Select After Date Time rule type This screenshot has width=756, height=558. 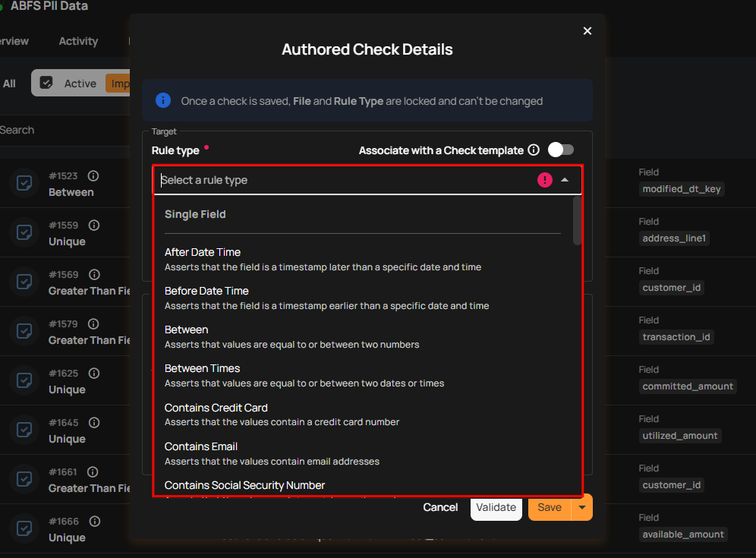point(203,252)
